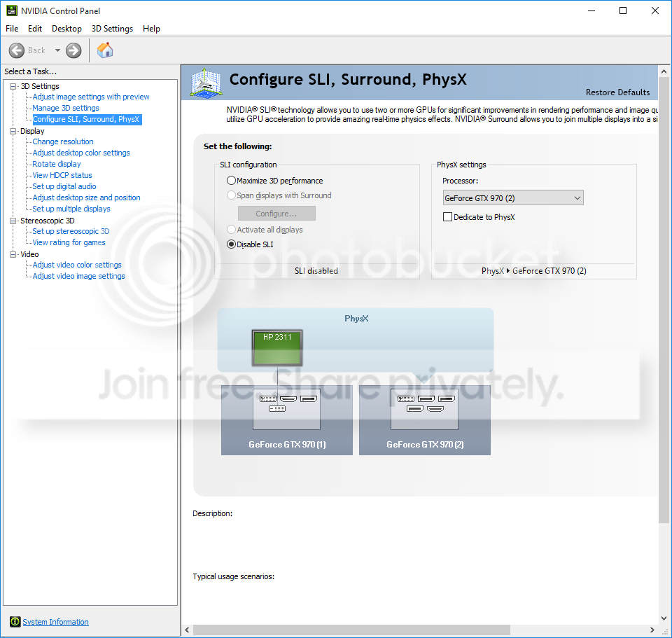Click the horizontal scrollbar thumb
672x638 pixels.
[x=351, y=630]
